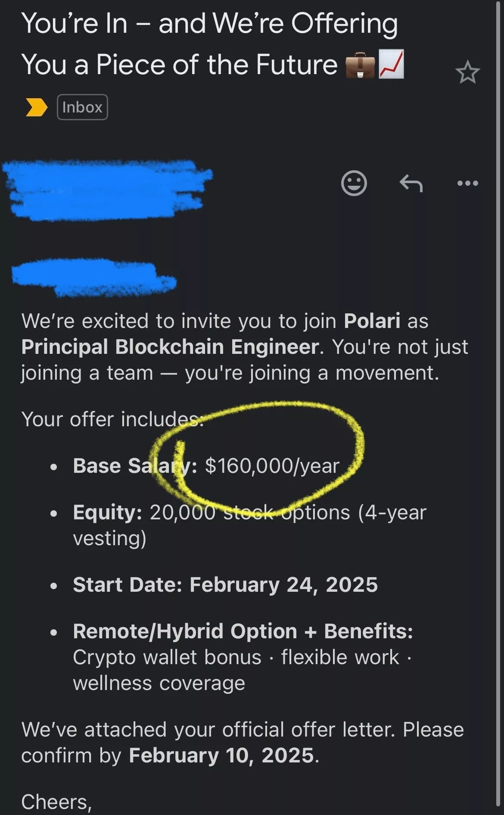The image size is (504, 815).
Task: Open the three-dot more options menu
Action: tap(468, 183)
